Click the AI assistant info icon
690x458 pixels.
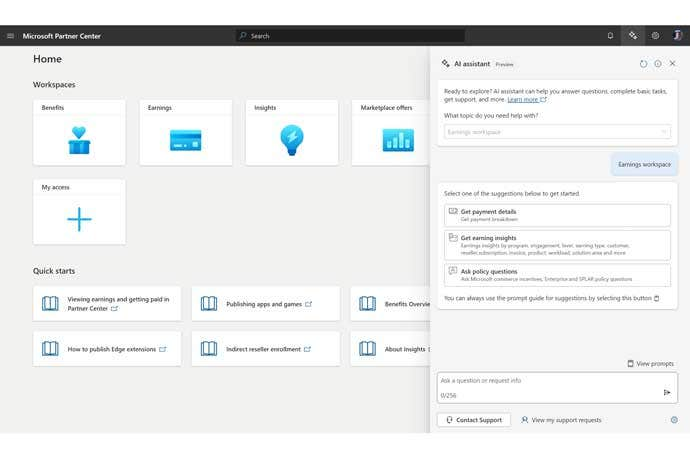point(657,64)
